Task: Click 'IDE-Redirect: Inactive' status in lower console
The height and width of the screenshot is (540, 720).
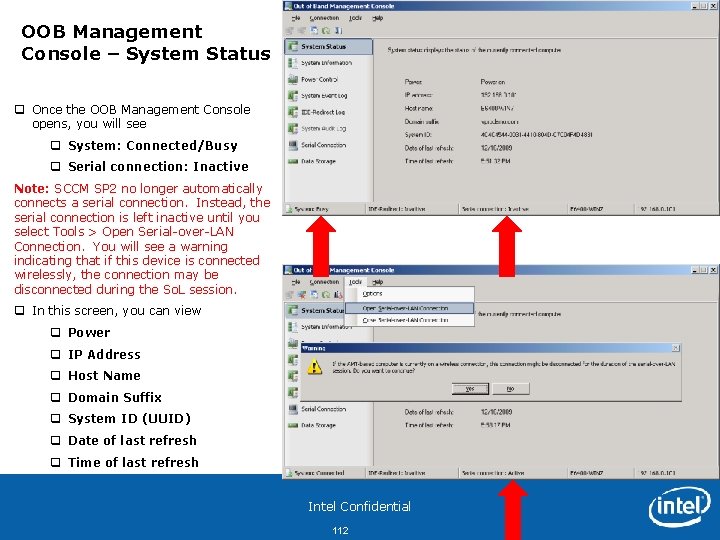Action: (397, 473)
